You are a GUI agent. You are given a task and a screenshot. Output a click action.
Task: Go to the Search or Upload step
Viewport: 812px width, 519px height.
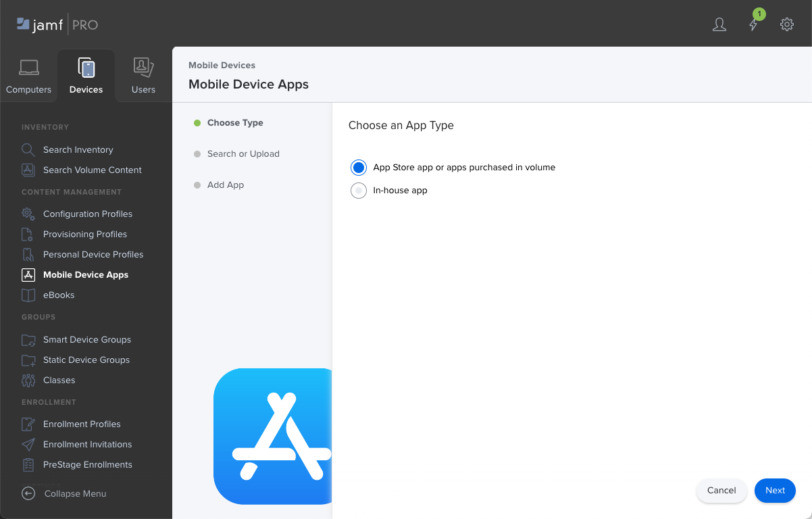tap(243, 154)
